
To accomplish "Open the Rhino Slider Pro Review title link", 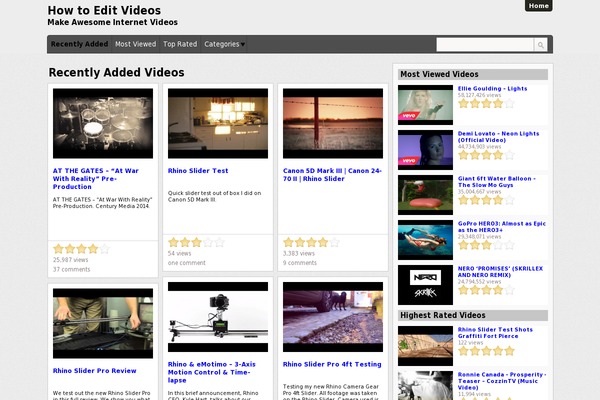I will (95, 371).
